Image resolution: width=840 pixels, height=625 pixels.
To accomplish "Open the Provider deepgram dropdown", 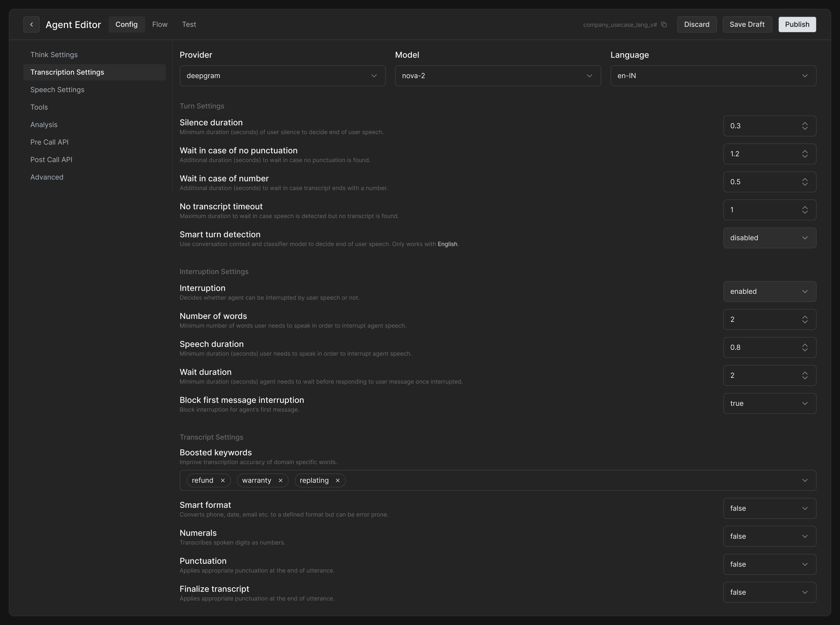I will pos(282,76).
